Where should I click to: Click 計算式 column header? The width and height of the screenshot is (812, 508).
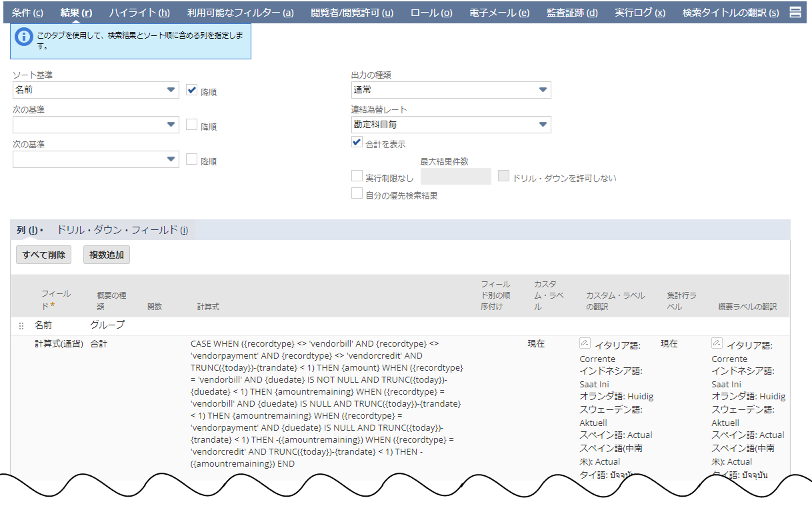point(208,307)
